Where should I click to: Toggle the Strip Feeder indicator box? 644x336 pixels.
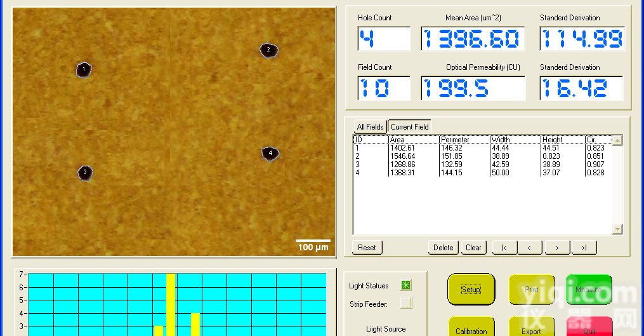pos(405,303)
